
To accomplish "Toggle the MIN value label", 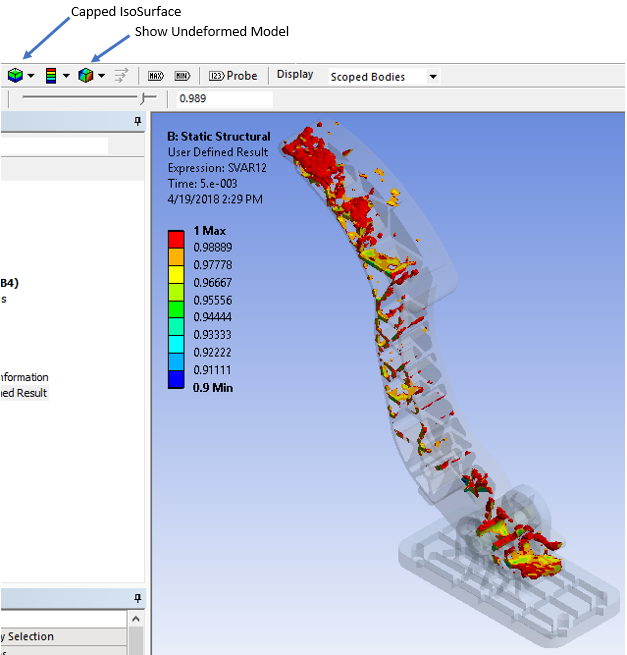I will [182, 76].
